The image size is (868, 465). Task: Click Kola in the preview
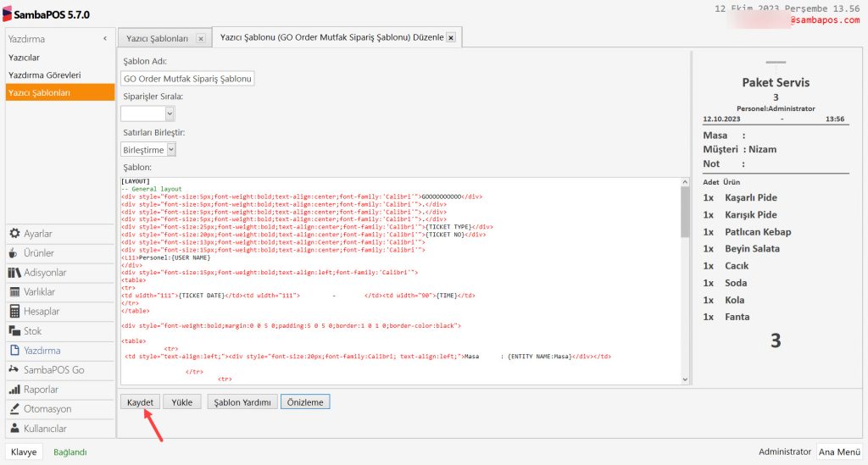[x=735, y=300]
